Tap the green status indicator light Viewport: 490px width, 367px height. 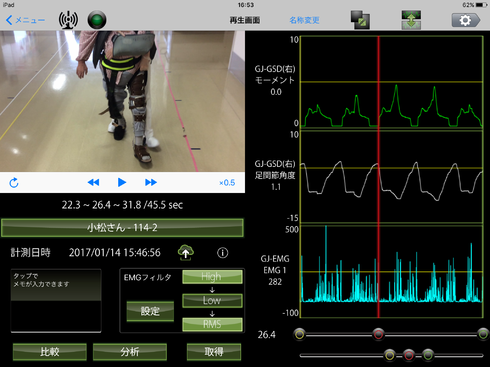coord(97,20)
